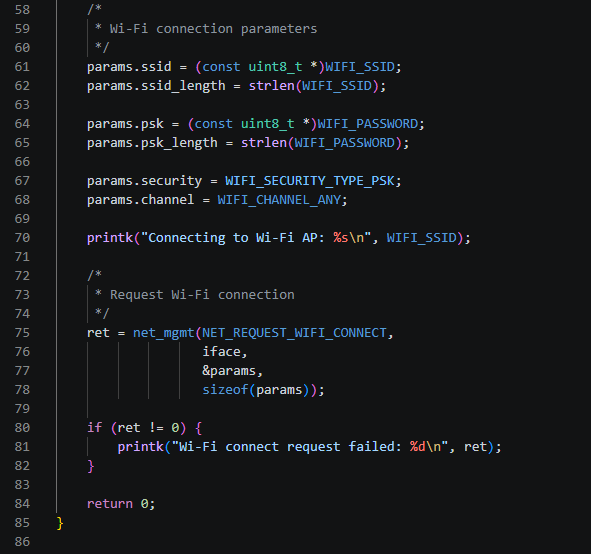Click the 'iface' argument on line 76
The image size is (591, 554).
(x=222, y=352)
